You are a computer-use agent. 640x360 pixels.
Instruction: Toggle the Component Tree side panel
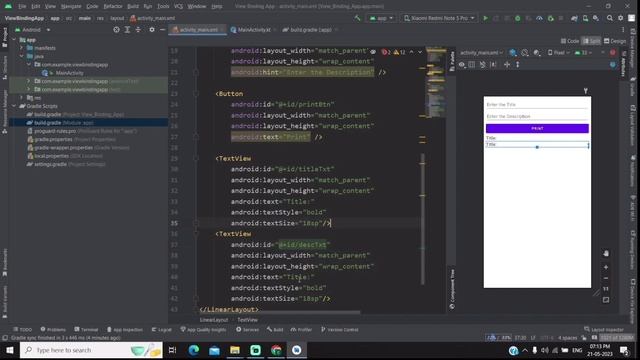coord(452,289)
